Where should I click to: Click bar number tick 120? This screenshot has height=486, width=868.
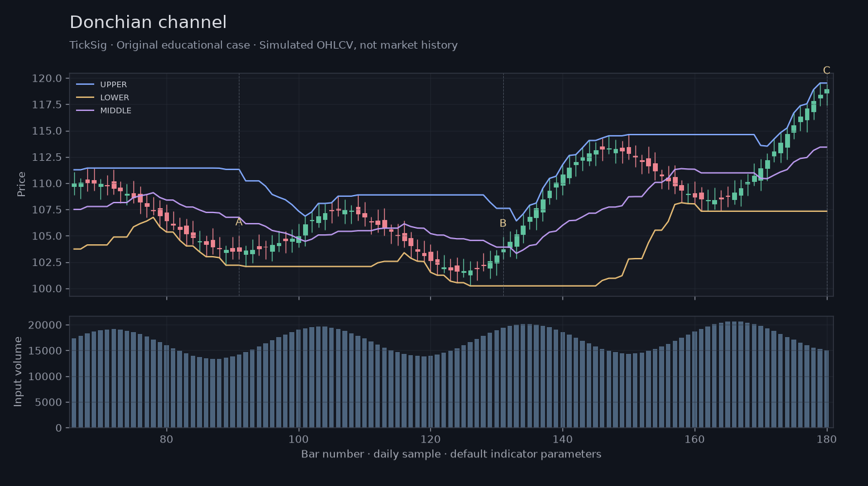[430, 439]
